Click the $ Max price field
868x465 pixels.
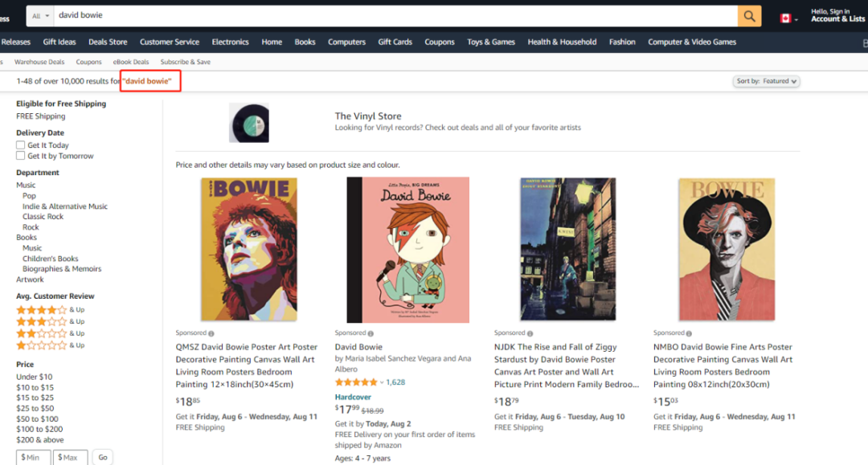click(x=70, y=457)
